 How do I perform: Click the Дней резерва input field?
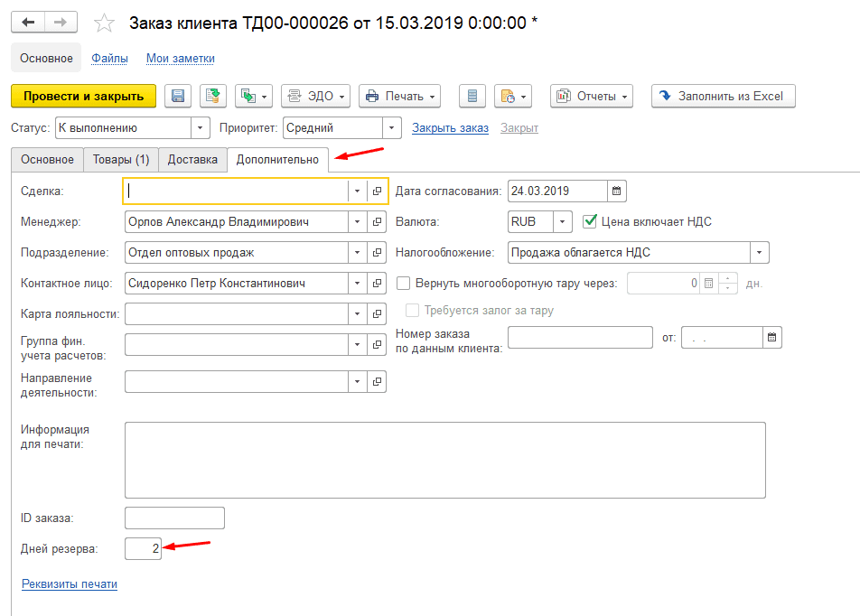[x=143, y=548]
